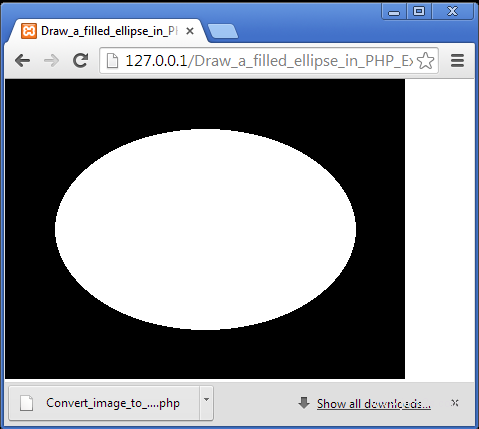Click the page icon in address bar

point(112,61)
